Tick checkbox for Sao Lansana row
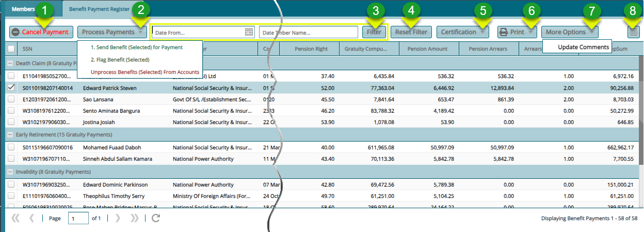Image resolution: width=644 pixels, height=232 pixels. (x=11, y=99)
